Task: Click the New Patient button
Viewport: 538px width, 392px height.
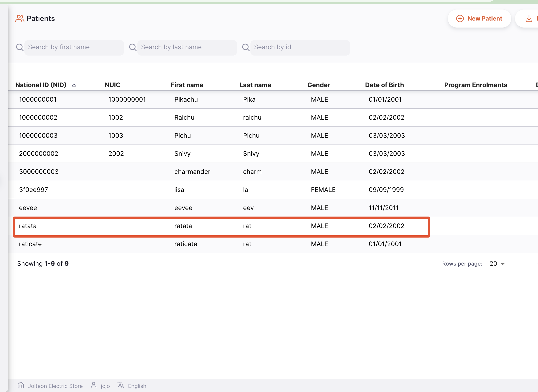Action: coord(479,18)
